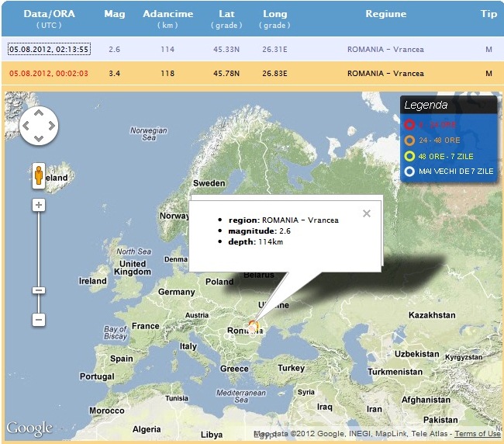Zoom in with the plus button
Viewport: 504px width, 444px height.
pyautogui.click(x=39, y=205)
